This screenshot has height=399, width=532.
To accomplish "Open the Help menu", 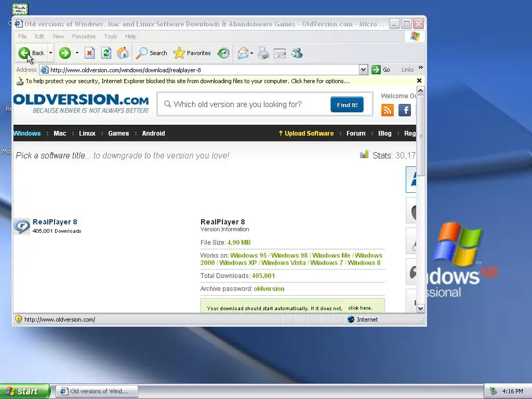I will pos(130,36).
